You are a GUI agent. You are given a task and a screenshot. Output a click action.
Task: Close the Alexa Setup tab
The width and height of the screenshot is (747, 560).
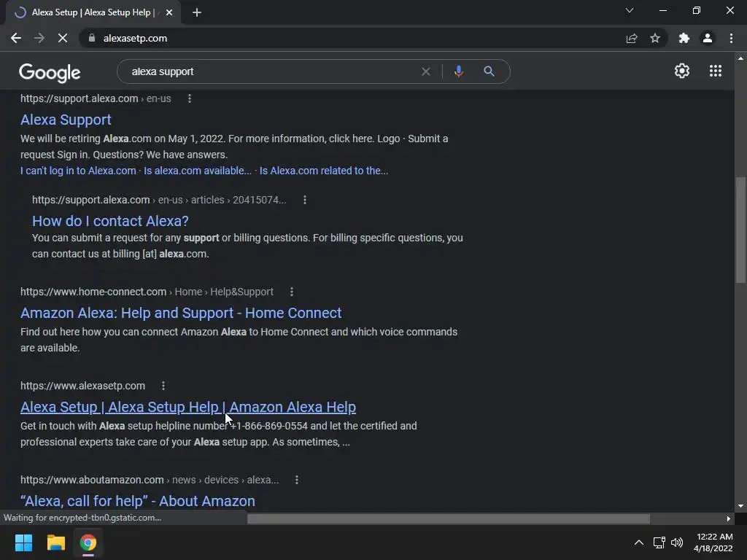tap(169, 13)
